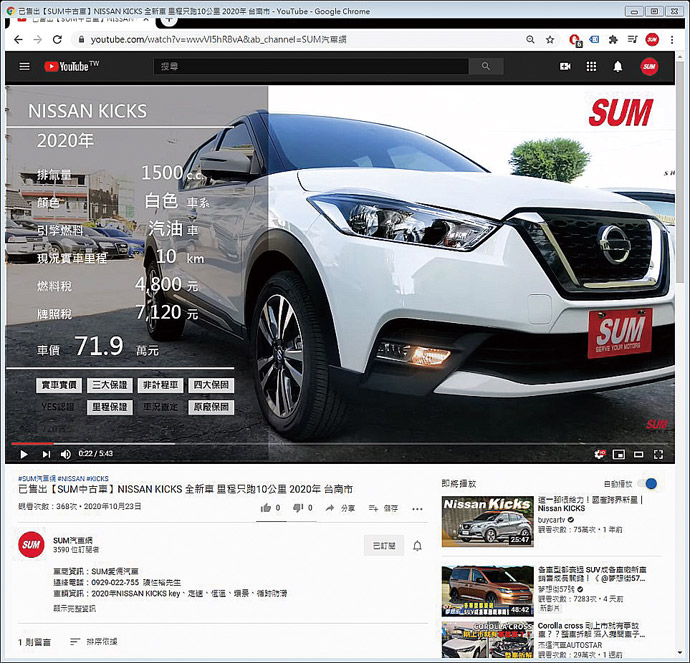Viewport: 690px width, 663px height.
Task: Open Chrome three-dot menu
Action: coord(672,40)
